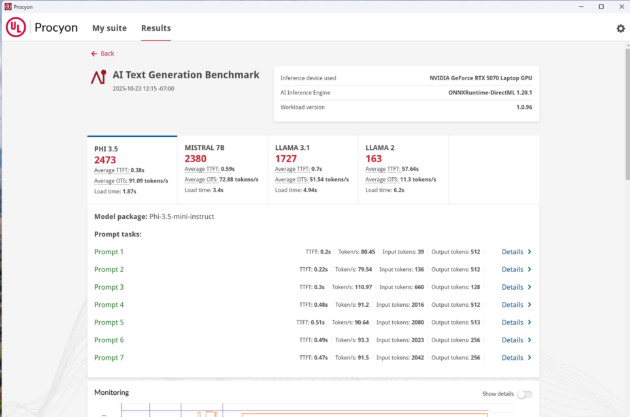Toggle the Show details switch
630x417 pixels.
click(524, 394)
